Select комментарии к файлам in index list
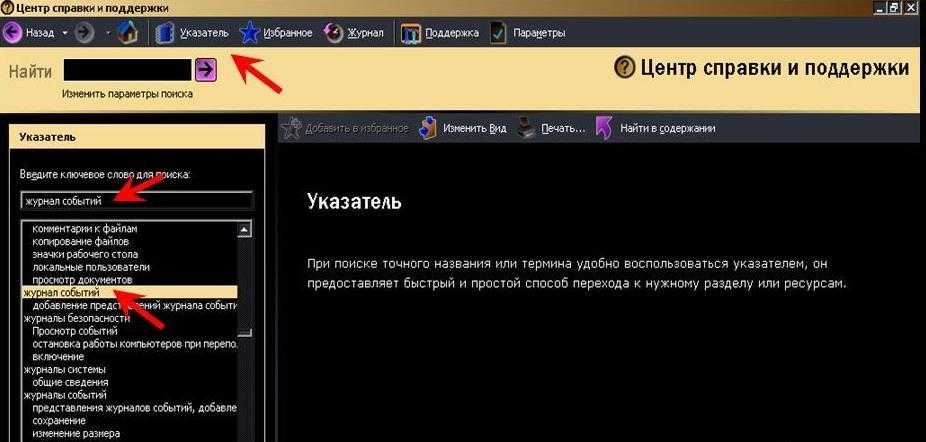The width and height of the screenshot is (926, 442). pos(84,228)
